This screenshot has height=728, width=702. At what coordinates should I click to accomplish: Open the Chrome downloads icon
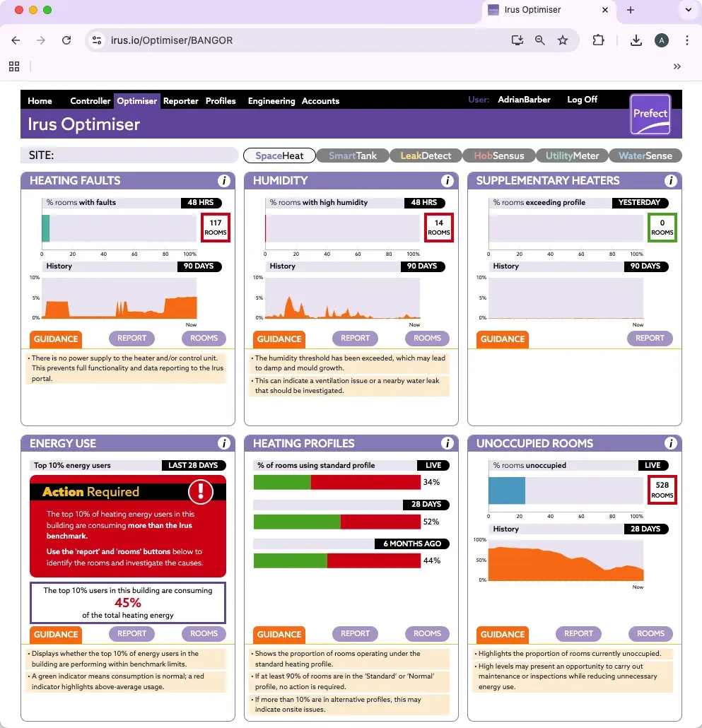tap(636, 40)
